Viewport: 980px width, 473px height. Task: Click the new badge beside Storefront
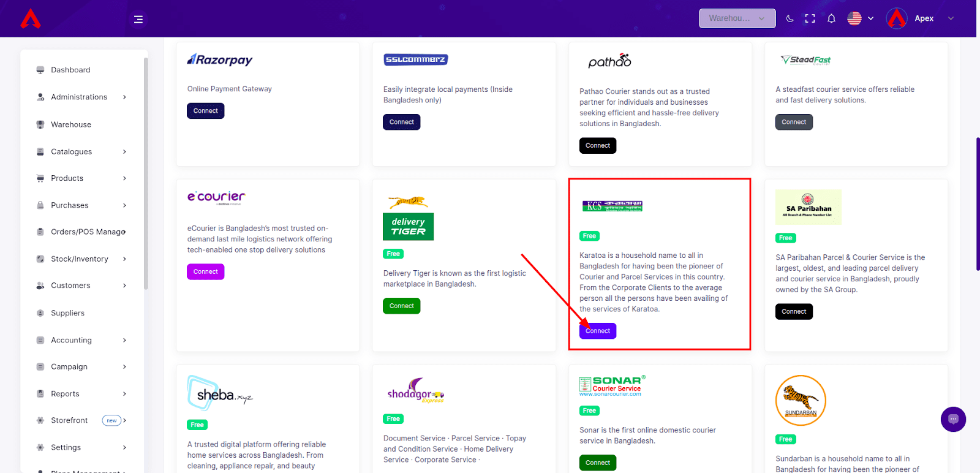click(111, 420)
